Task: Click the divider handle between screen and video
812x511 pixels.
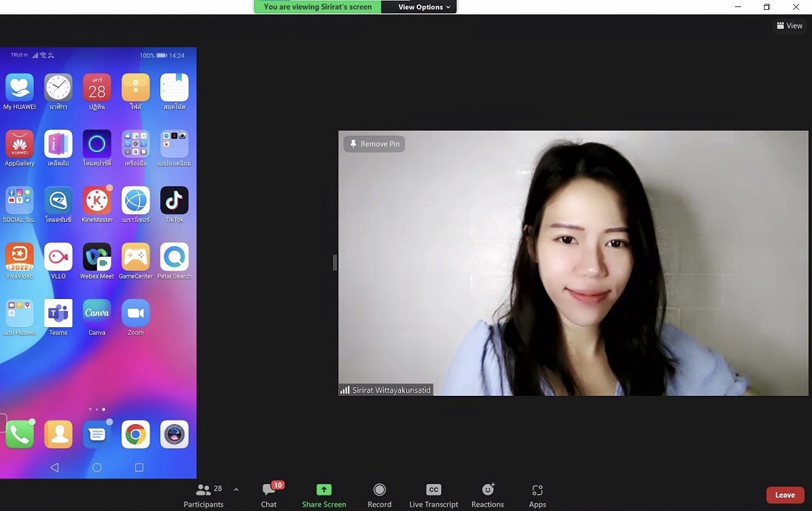Action: (x=335, y=263)
